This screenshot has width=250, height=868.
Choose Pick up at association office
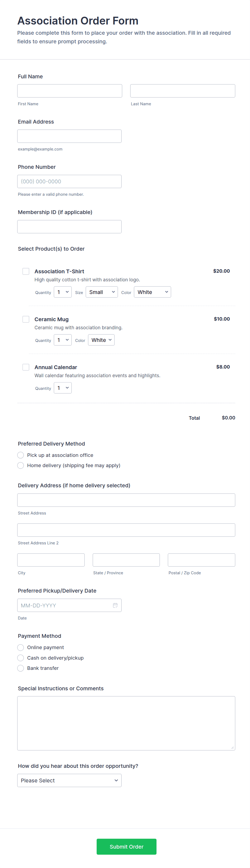pos(20,455)
